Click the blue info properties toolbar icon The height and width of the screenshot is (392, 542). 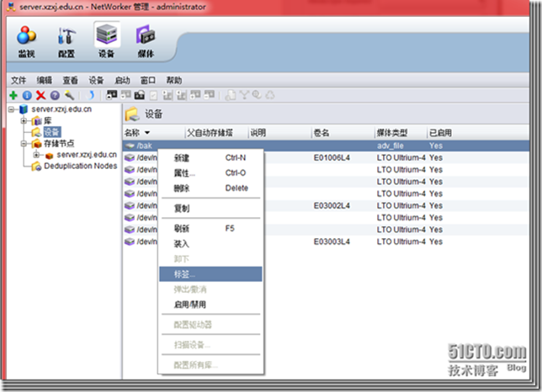pyautogui.click(x=27, y=95)
